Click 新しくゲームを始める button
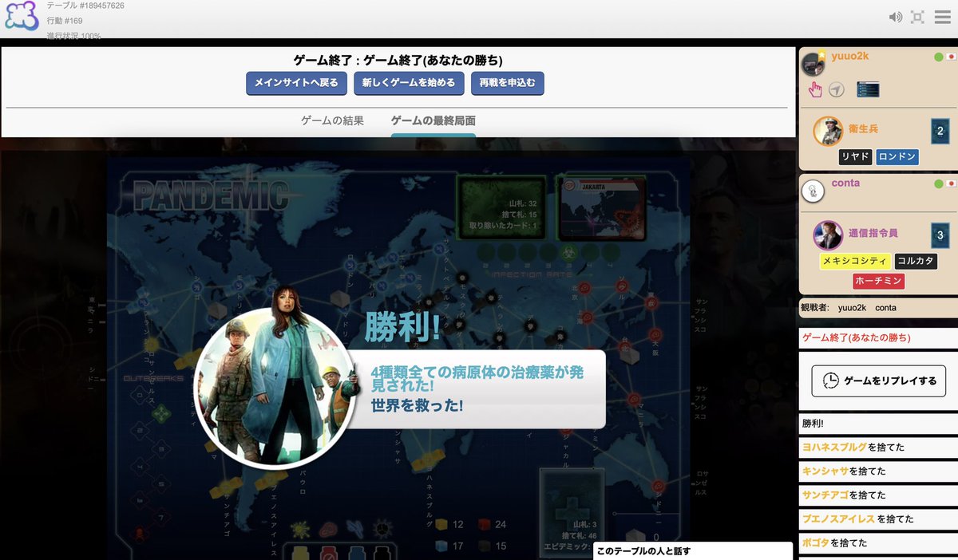 (x=409, y=83)
